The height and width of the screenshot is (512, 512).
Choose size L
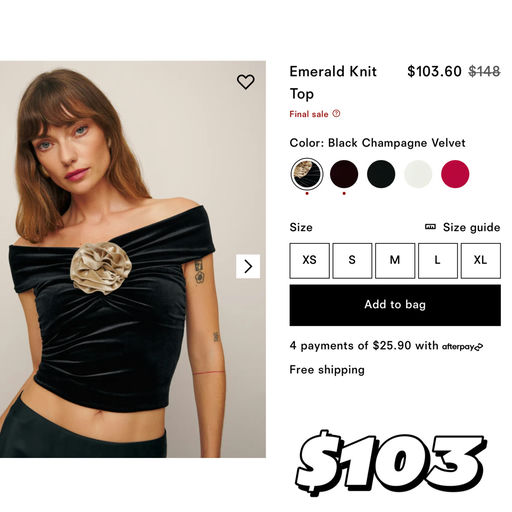[438, 260]
